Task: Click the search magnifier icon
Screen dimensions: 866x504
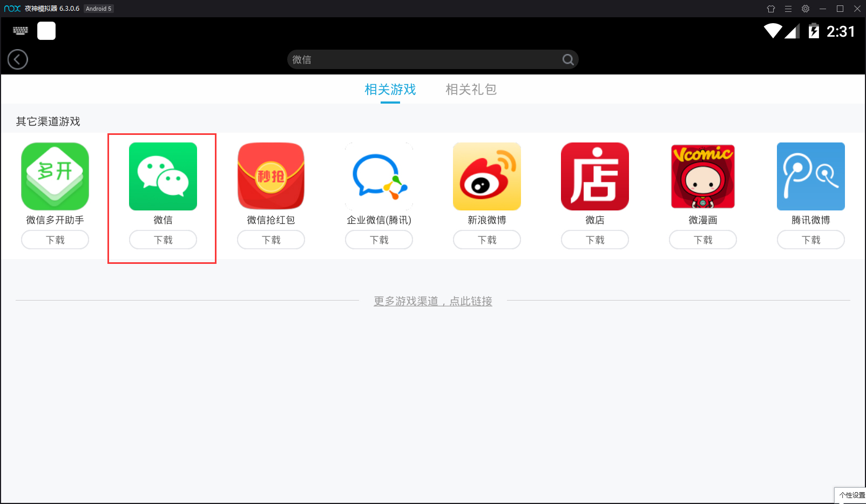Action: 567,59
